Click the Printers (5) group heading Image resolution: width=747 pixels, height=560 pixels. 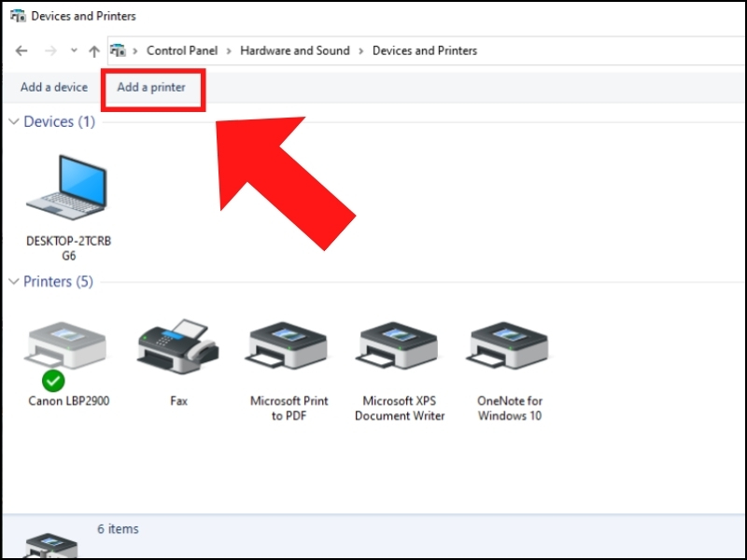pos(58,282)
